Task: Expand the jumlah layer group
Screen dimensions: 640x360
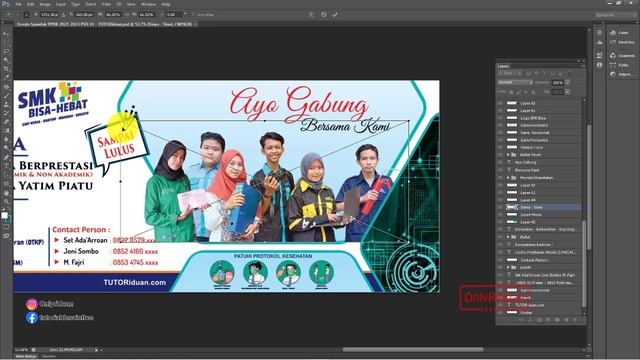Action: (x=508, y=267)
